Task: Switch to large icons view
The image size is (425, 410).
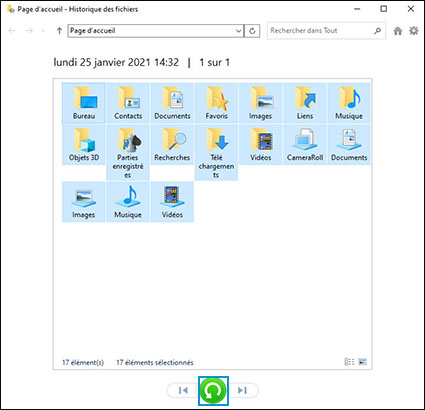Action: click(x=363, y=362)
